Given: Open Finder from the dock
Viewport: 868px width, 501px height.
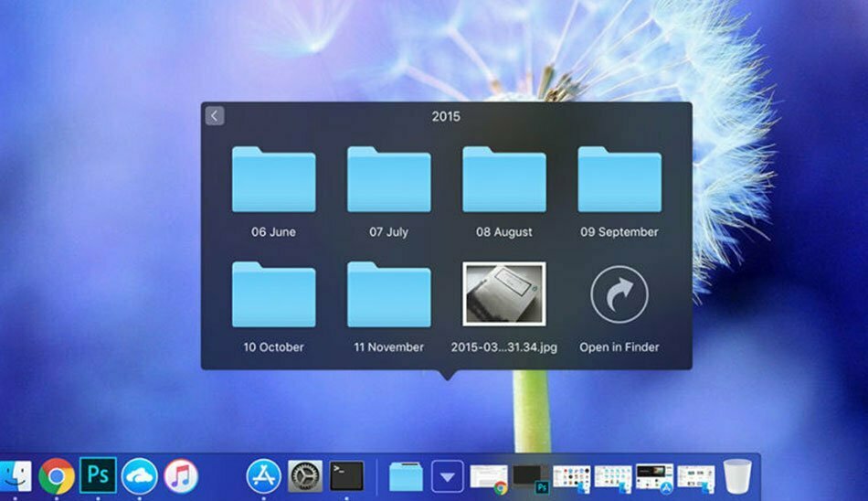Looking at the screenshot, I should 16,476.
